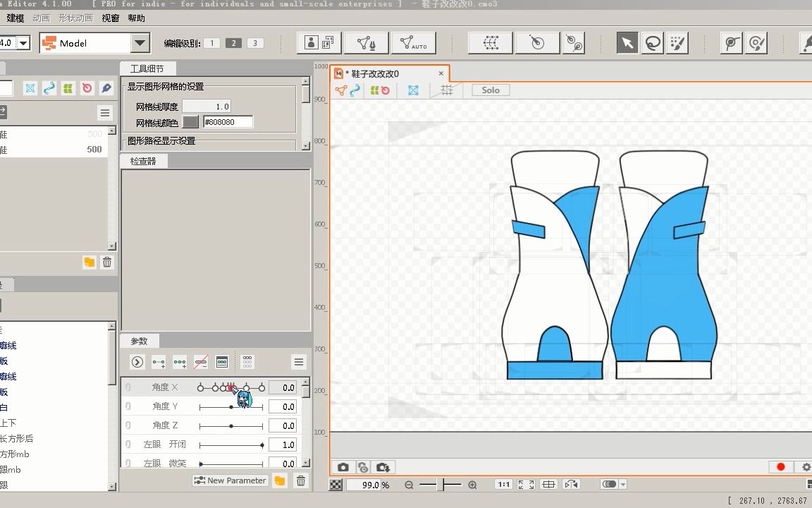Image resolution: width=812 pixels, height=508 pixels.
Task: Open the Model workspace dropdown
Action: click(x=140, y=43)
